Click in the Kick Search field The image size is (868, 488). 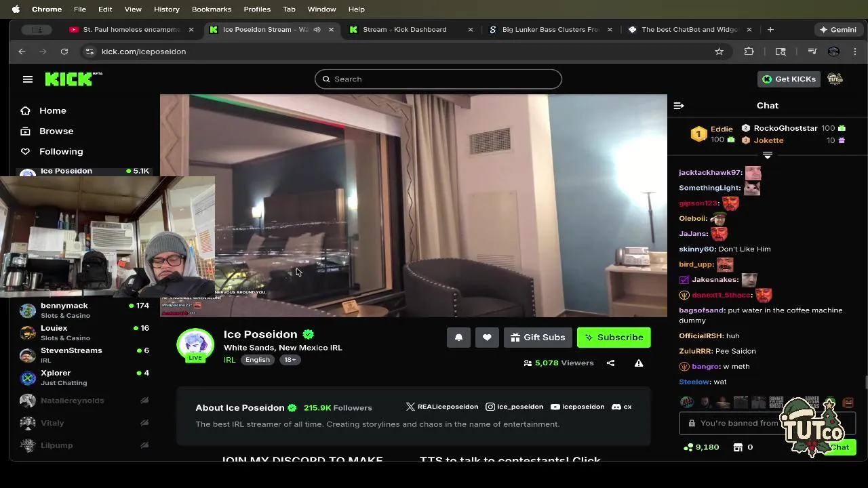(x=438, y=79)
